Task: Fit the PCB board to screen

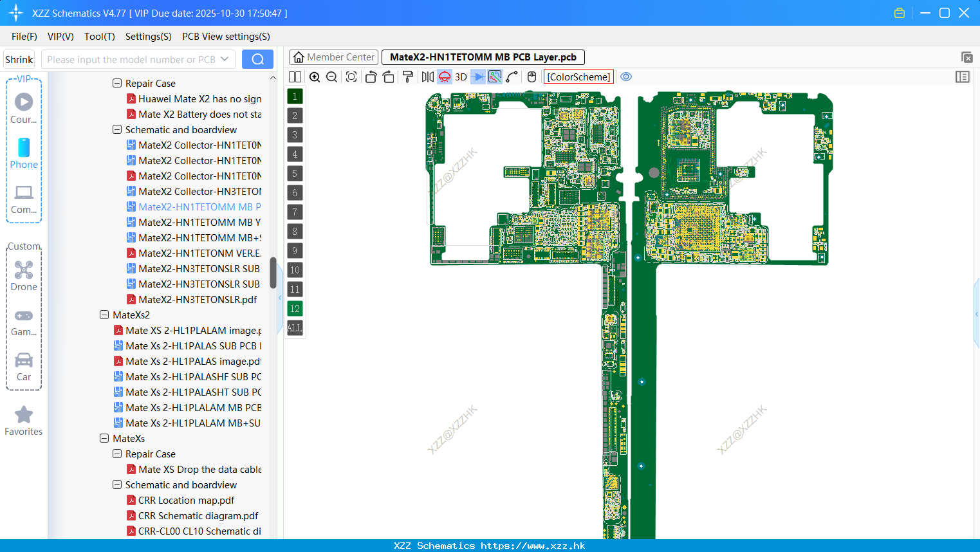Action: (351, 77)
